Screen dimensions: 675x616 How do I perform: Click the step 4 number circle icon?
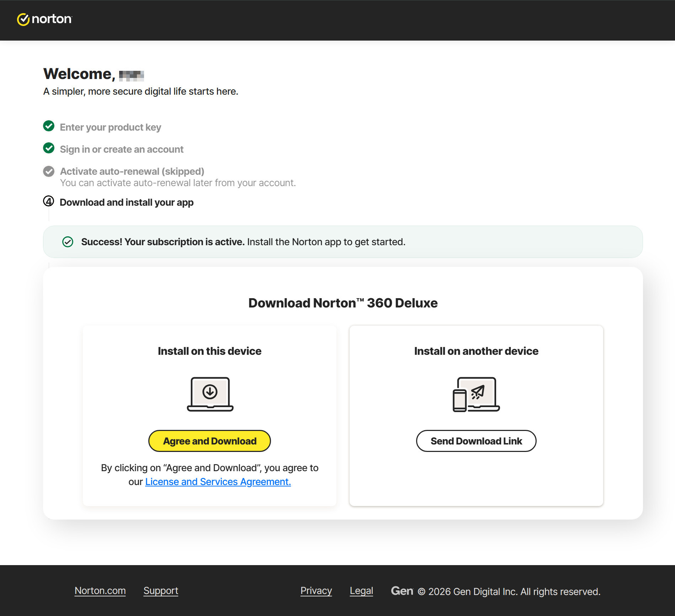point(49,201)
